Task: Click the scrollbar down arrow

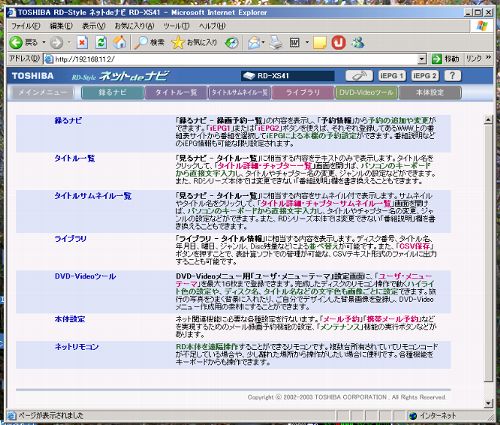Action: (488, 403)
